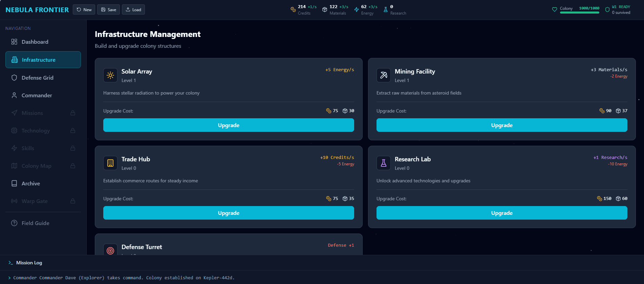Open the Dashboard page
644x284 pixels.
click(x=43, y=42)
